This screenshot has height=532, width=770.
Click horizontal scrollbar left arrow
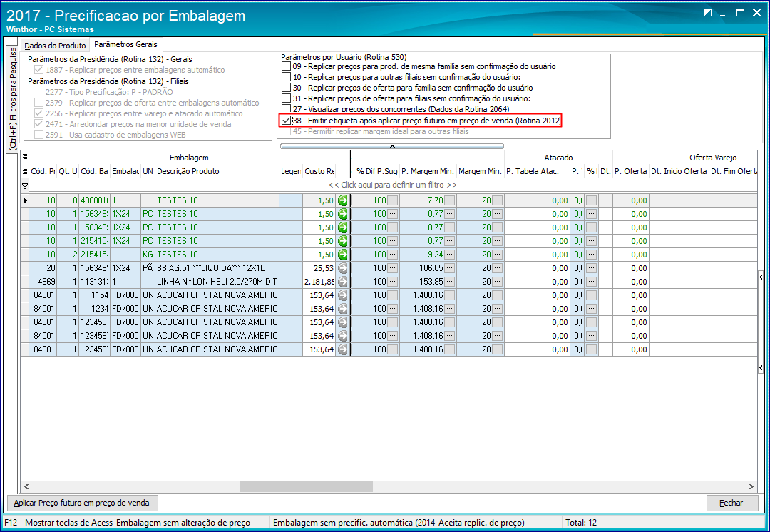pyautogui.click(x=26, y=487)
